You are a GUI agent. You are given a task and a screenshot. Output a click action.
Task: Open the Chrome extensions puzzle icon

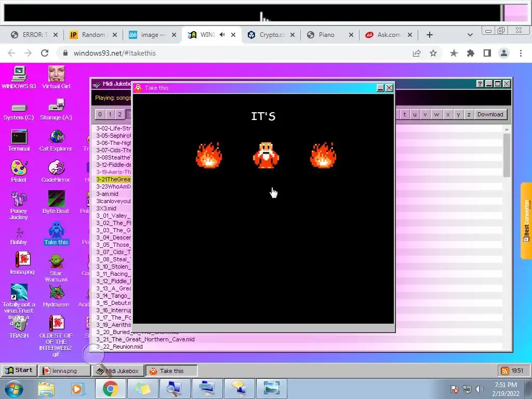tap(470, 53)
